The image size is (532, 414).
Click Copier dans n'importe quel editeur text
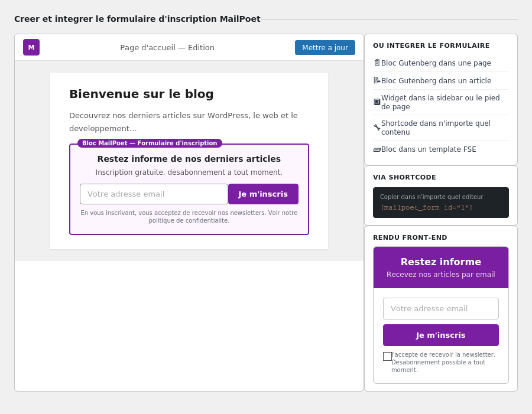click(432, 197)
